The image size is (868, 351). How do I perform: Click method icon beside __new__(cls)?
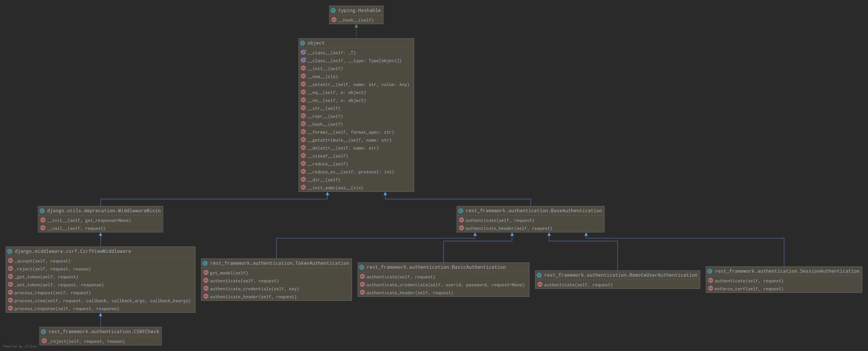coord(303,76)
